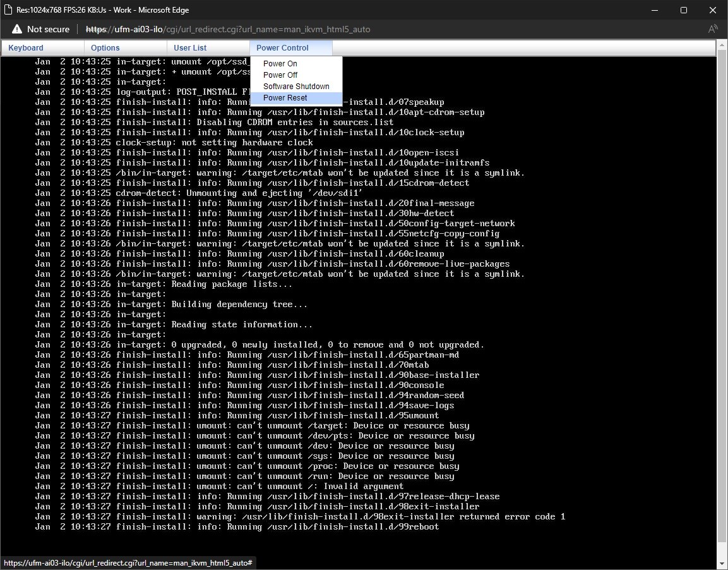Screen dimensions: 728x570
Task: Select Power Off to shut down server
Action: 280,75
